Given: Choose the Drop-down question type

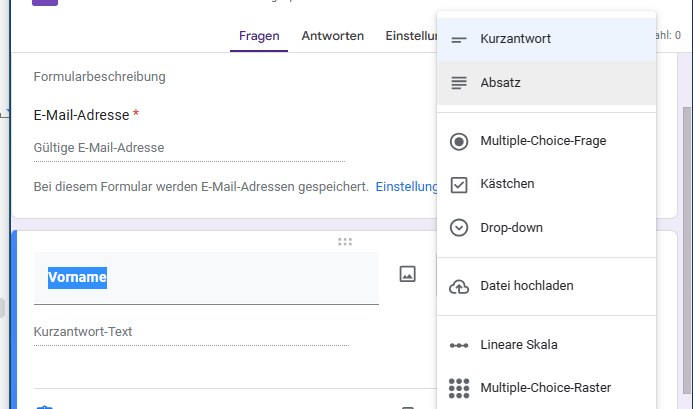Looking at the screenshot, I should pyautogui.click(x=511, y=228).
